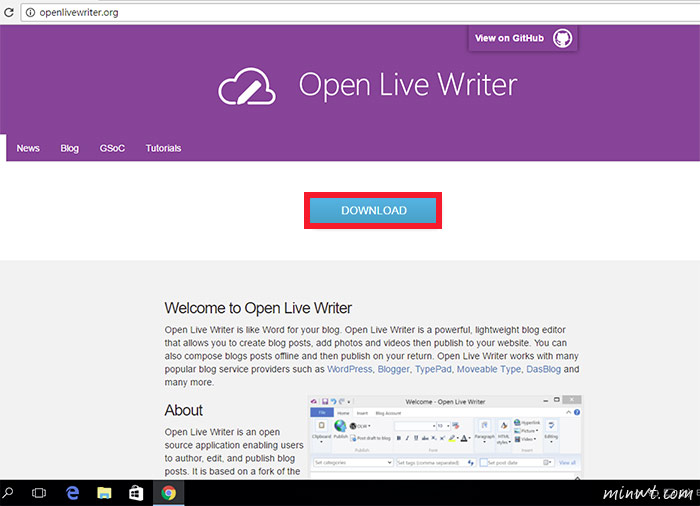The width and height of the screenshot is (700, 506).
Task: Follow the WordPress link
Action: pyautogui.click(x=350, y=369)
